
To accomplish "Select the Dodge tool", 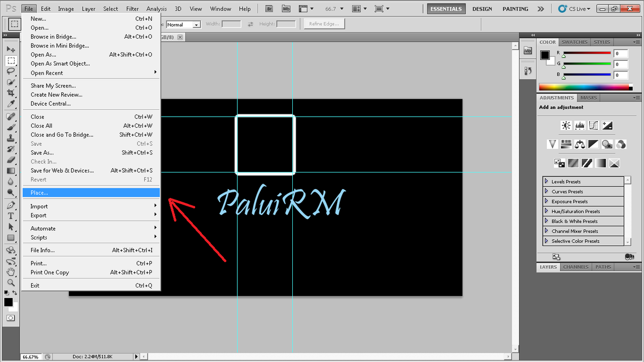I will point(11,192).
